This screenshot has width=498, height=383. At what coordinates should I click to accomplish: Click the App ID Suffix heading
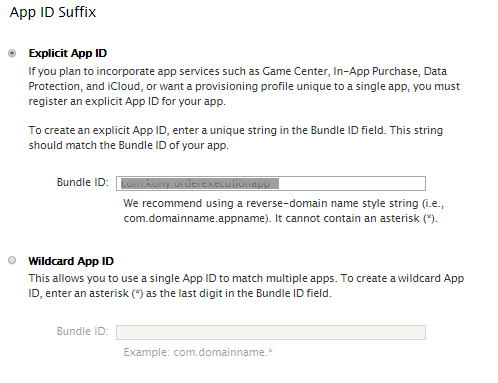pyautogui.click(x=53, y=12)
